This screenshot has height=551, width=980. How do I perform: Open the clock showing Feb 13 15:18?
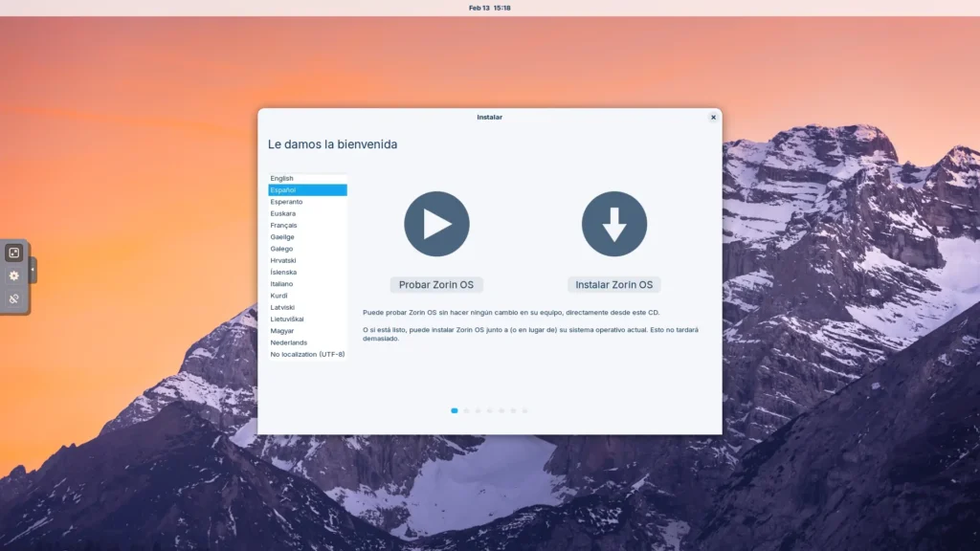490,8
